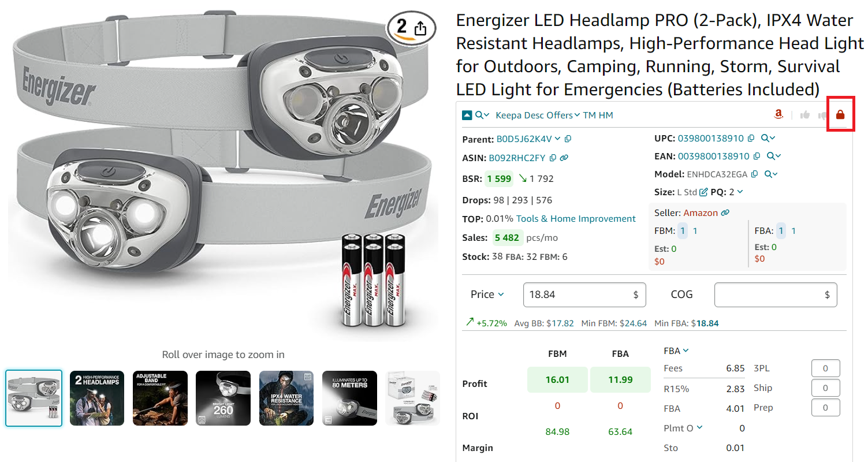The width and height of the screenshot is (868, 462).
Task: Click the red lock icon
Action: tap(840, 115)
